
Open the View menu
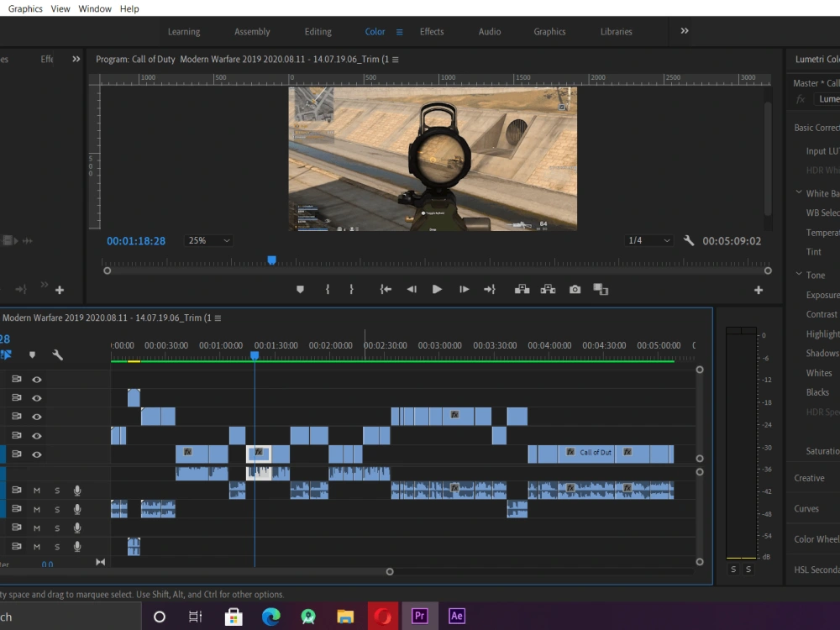[60, 9]
